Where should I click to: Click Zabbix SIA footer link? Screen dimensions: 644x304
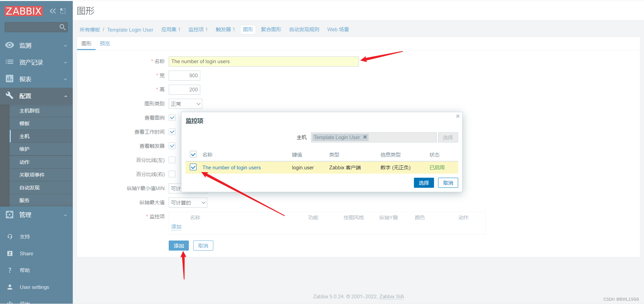point(391,296)
